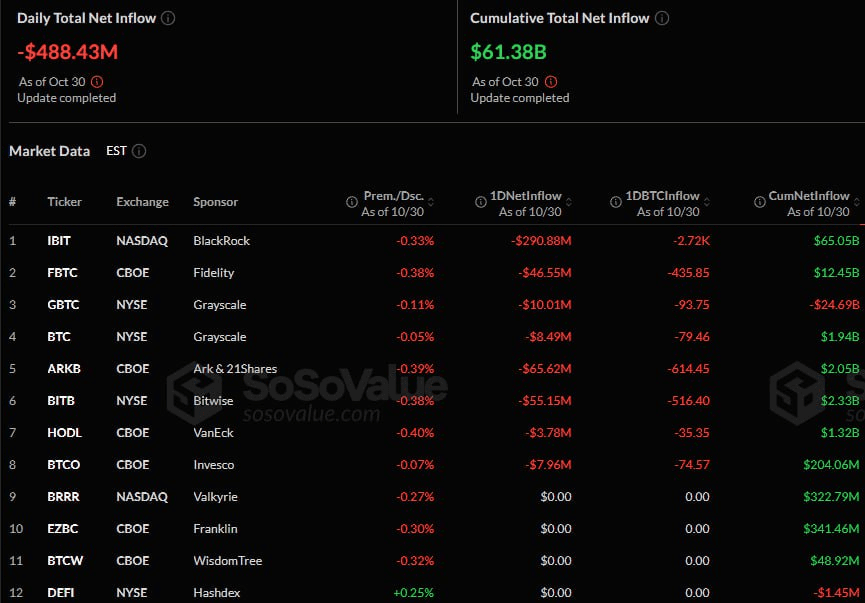
Task: Open the IBIT ticker details
Action: [x=57, y=240]
